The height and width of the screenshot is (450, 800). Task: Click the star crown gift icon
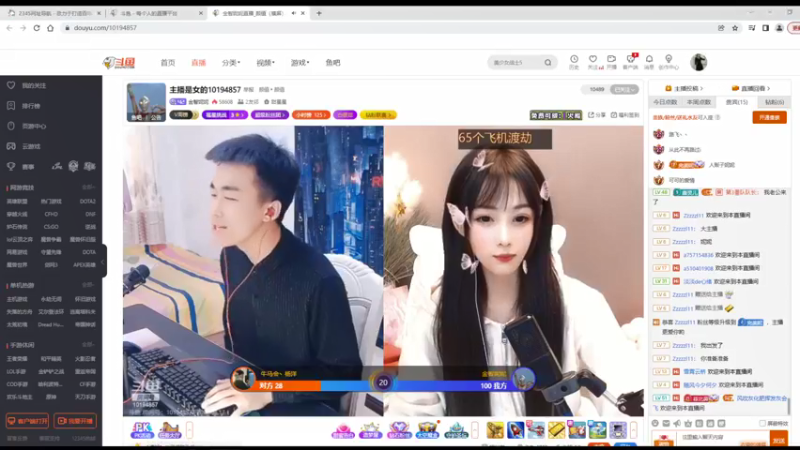(370, 430)
